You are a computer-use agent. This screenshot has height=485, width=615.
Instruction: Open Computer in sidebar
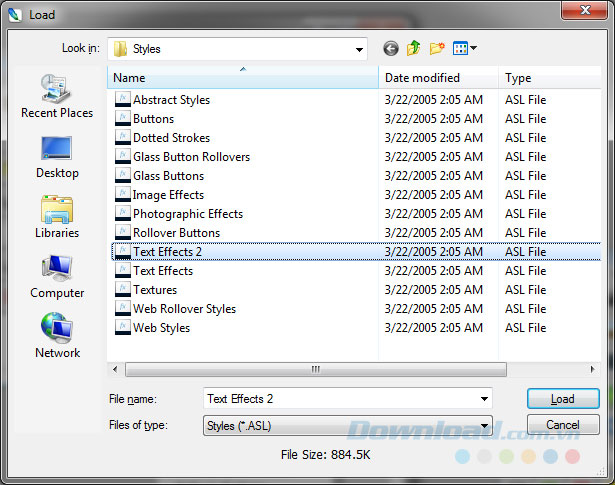pyautogui.click(x=58, y=276)
